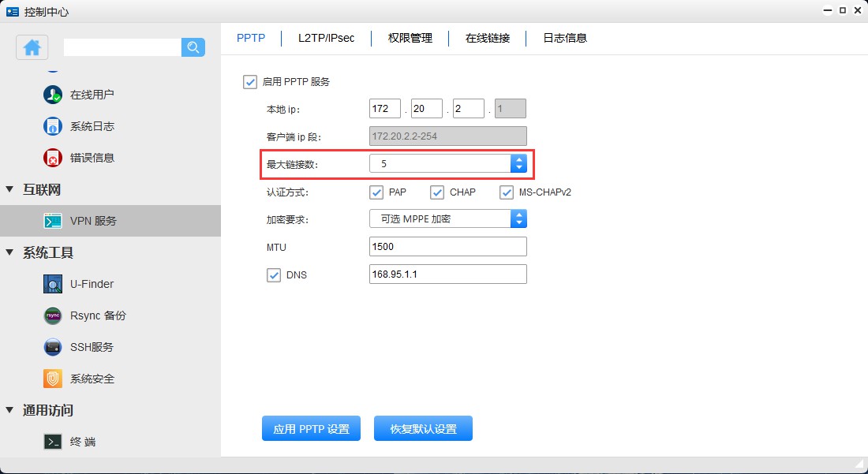Open 系统日志 in the sidebar
The image size is (868, 474).
coord(93,125)
